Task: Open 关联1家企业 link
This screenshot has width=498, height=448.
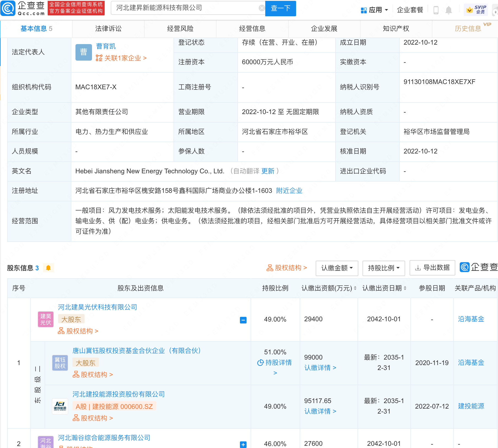Action: pyautogui.click(x=121, y=58)
